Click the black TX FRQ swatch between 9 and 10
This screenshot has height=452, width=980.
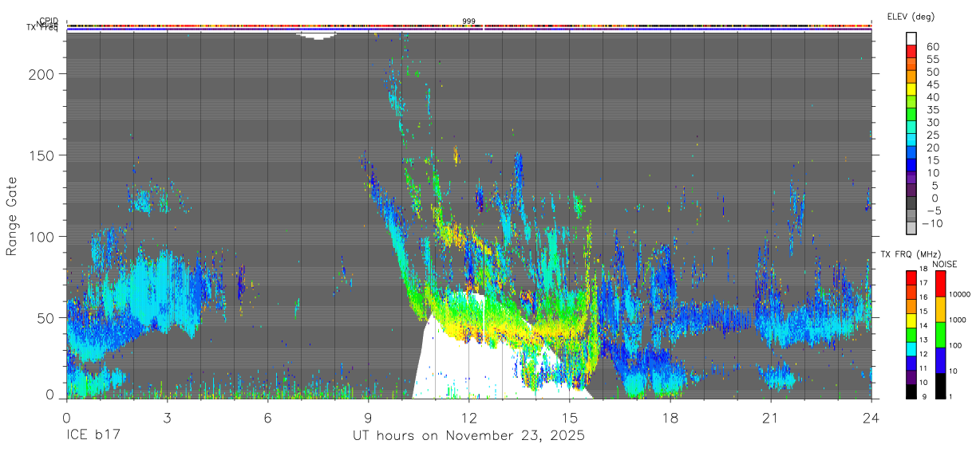coord(911,391)
